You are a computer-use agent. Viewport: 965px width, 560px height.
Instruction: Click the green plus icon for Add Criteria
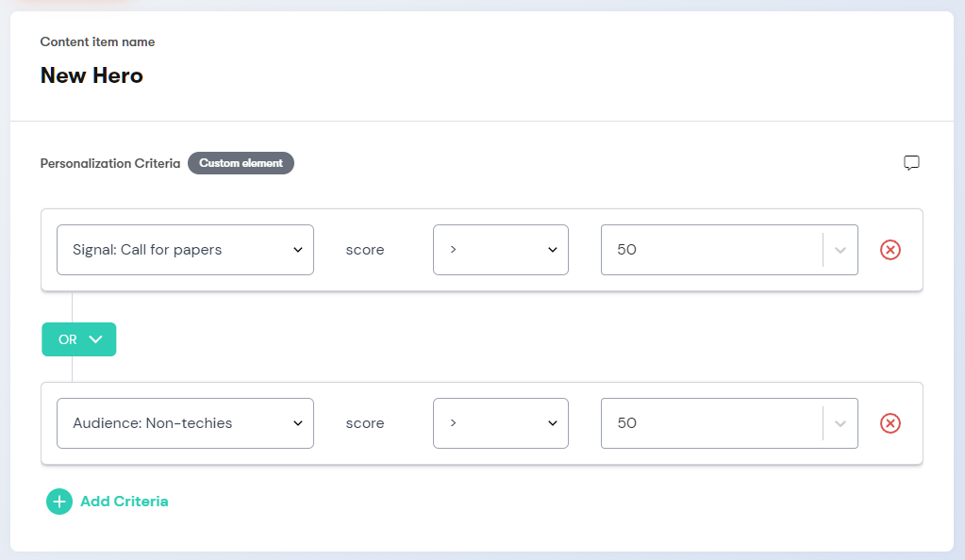[x=59, y=502]
